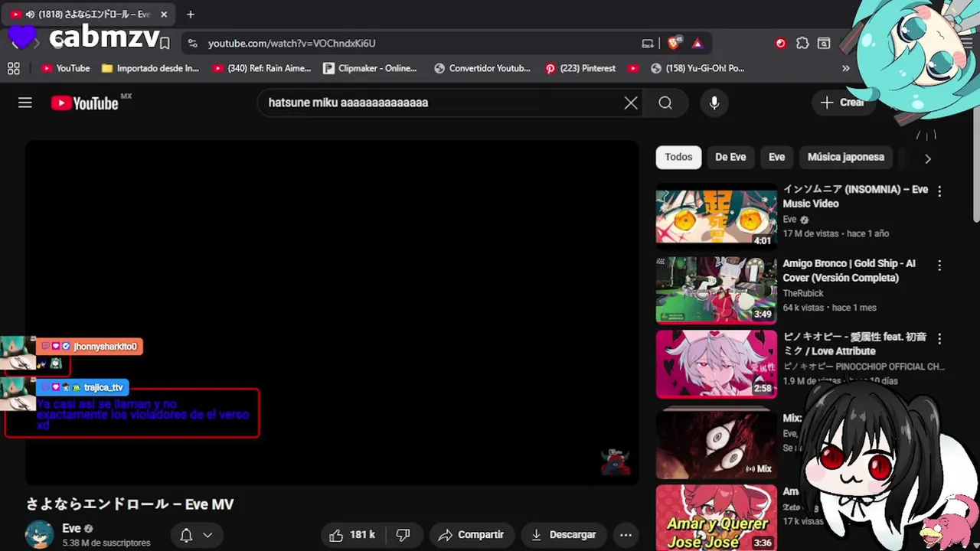
Task: Open the Love Attribute video title
Action: click(x=854, y=344)
